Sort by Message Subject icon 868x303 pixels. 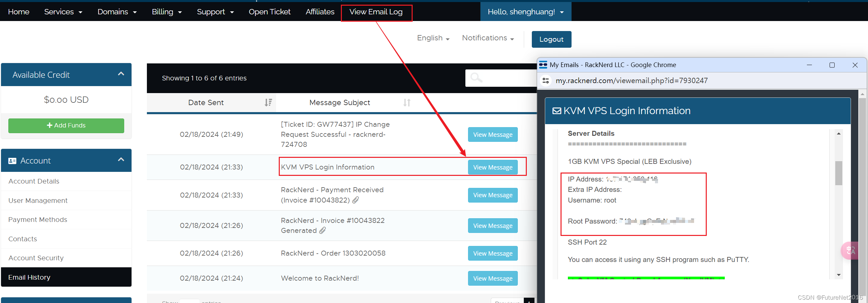pyautogui.click(x=407, y=102)
